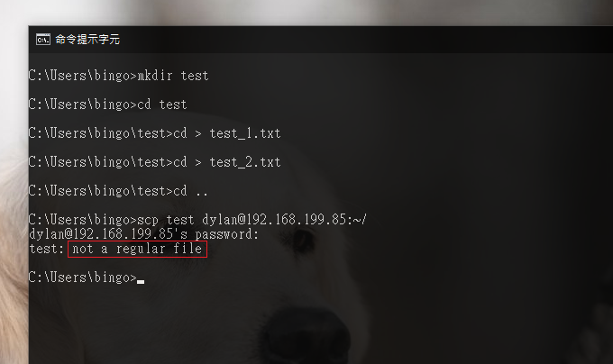Click the 命令提示字元 window title text

pyautogui.click(x=87, y=40)
